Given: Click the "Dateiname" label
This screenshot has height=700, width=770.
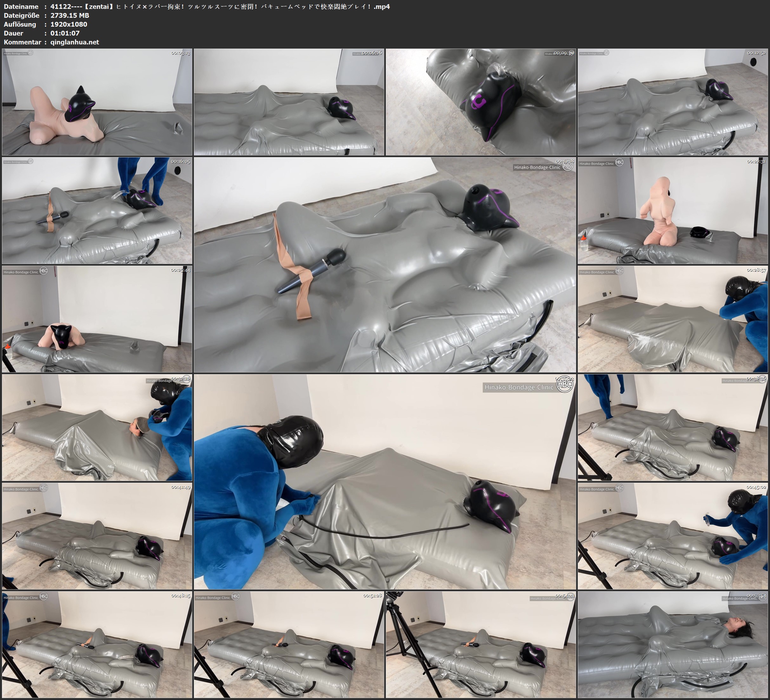Looking at the screenshot, I should [x=21, y=6].
